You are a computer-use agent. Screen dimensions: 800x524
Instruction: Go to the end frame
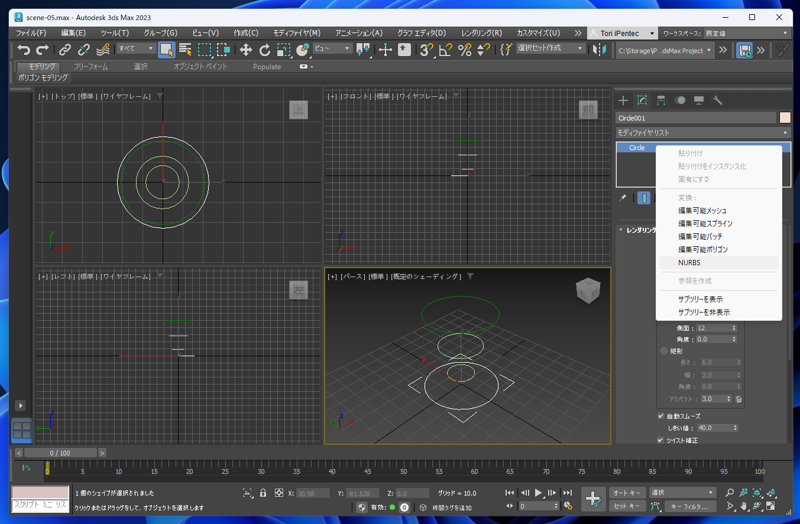[567, 492]
